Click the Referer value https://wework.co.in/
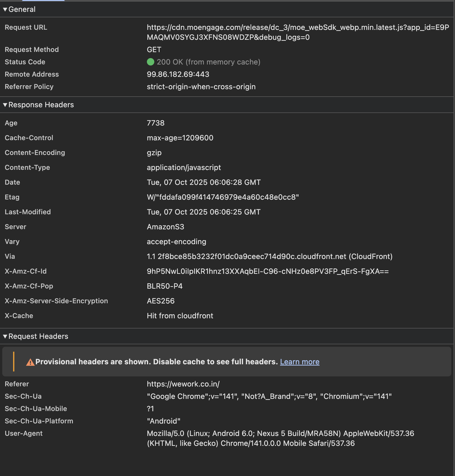The height and width of the screenshot is (476, 455). [x=183, y=384]
